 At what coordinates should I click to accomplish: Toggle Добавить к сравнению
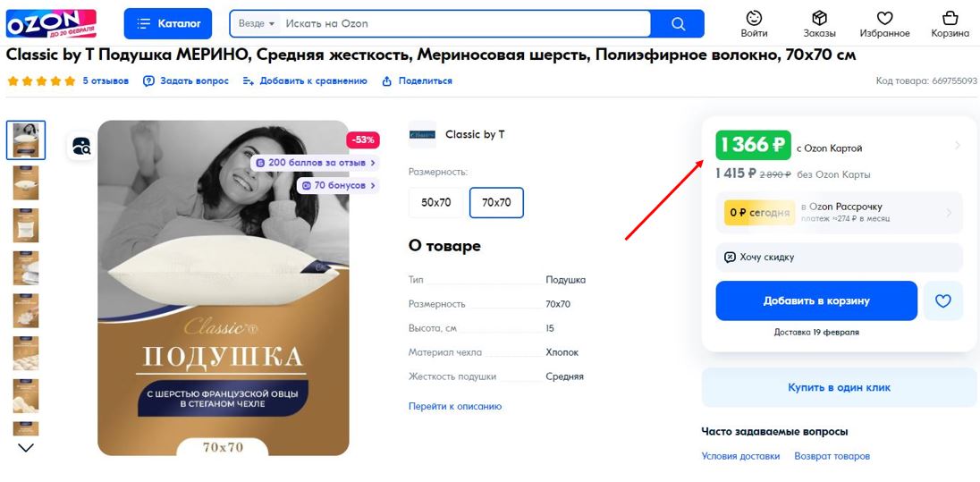(304, 80)
